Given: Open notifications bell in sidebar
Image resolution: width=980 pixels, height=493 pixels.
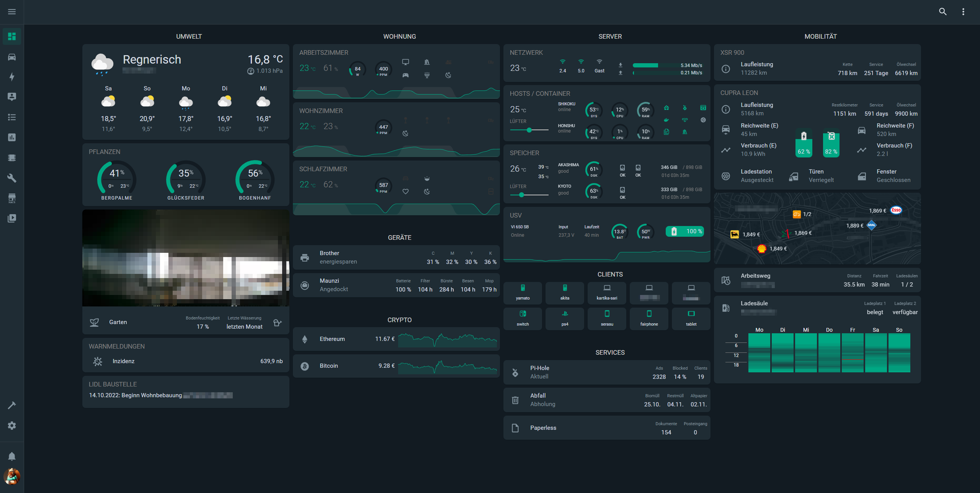Looking at the screenshot, I should (12, 456).
